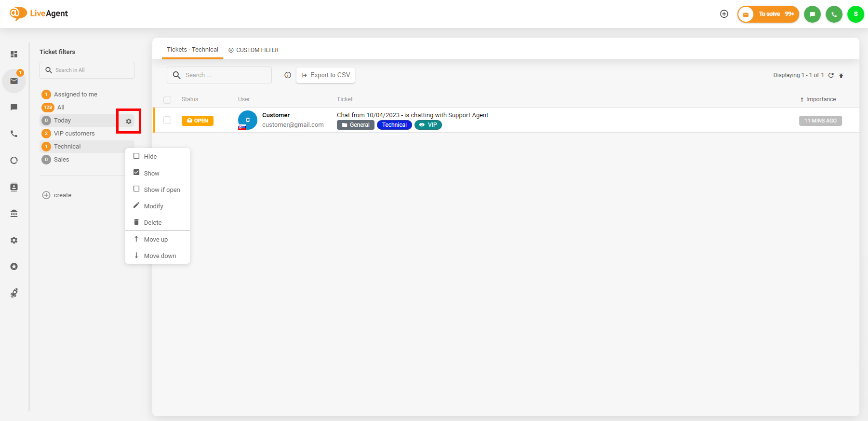The width and height of the screenshot is (868, 421).
Task: Open the green S user avatar menu
Action: (855, 14)
